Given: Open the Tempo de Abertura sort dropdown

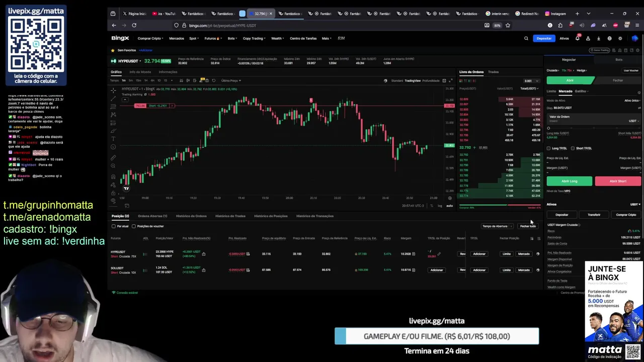Looking at the screenshot, I should pos(497,226).
